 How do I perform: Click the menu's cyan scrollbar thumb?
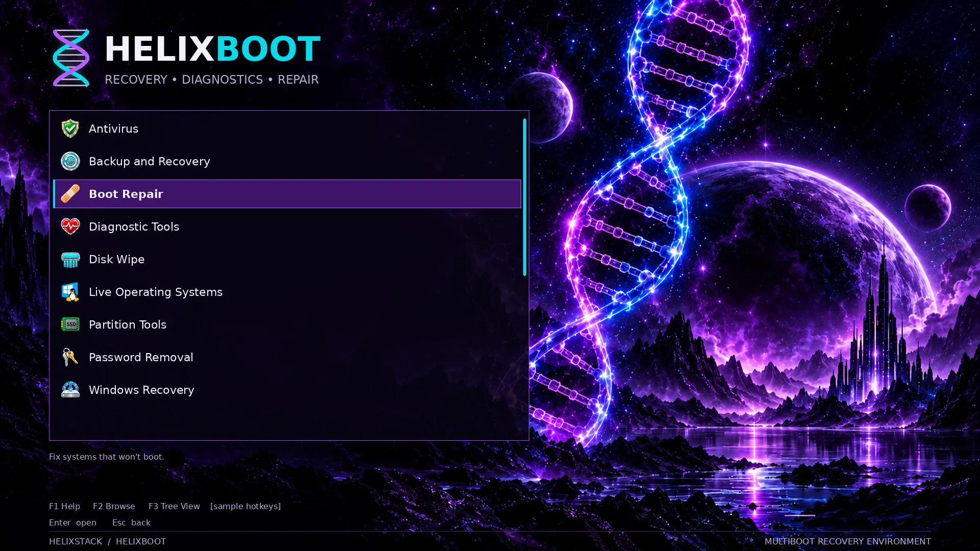pyautogui.click(x=524, y=197)
